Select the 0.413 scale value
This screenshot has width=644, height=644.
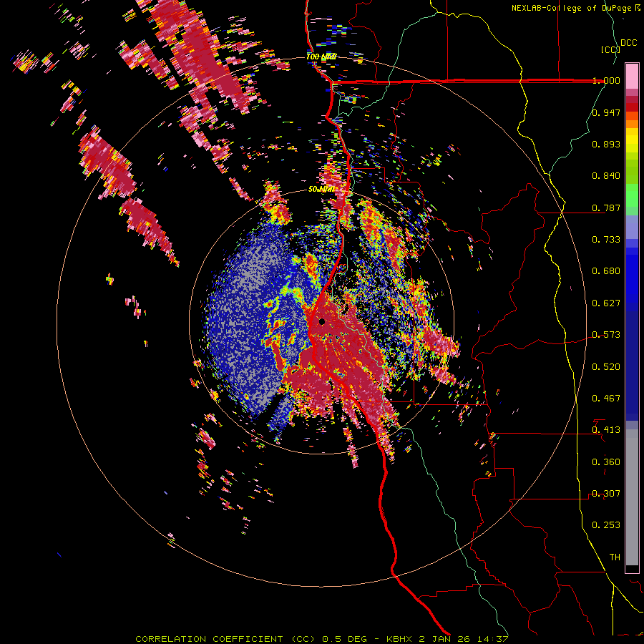[606, 430]
